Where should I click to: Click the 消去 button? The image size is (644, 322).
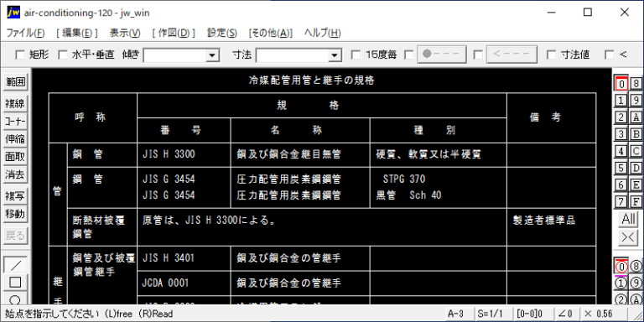(x=15, y=174)
